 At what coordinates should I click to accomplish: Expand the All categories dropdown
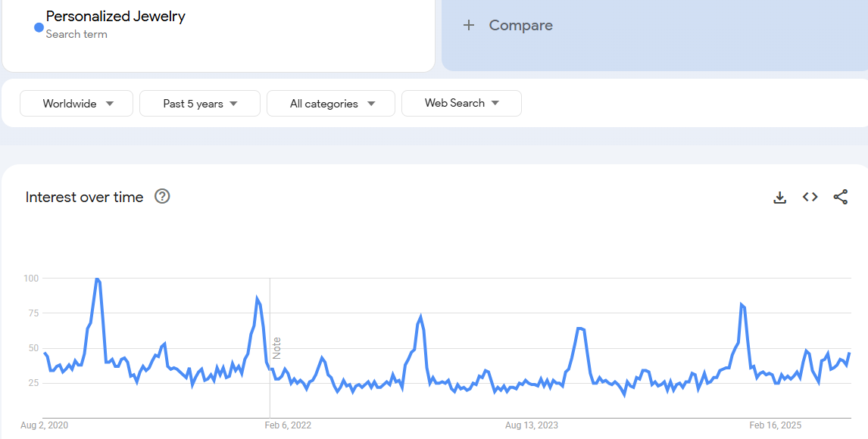click(x=331, y=104)
